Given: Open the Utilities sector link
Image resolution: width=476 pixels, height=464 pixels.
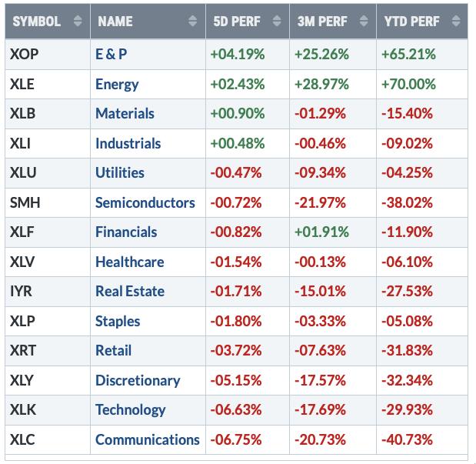Looking at the screenshot, I should (x=119, y=172).
